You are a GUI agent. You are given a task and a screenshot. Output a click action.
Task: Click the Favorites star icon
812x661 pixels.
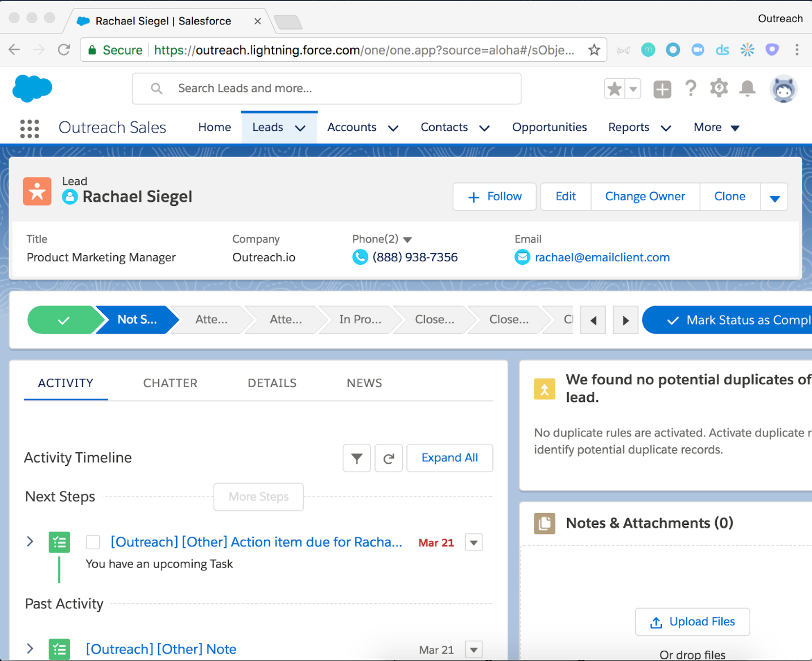pos(614,88)
